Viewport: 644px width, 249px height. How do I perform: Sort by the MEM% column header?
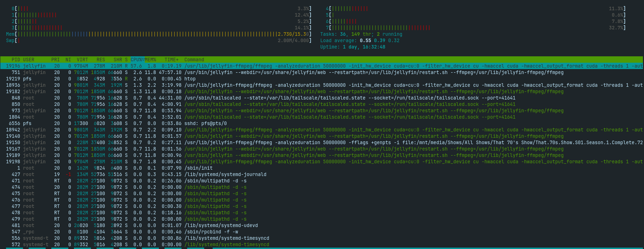point(150,60)
